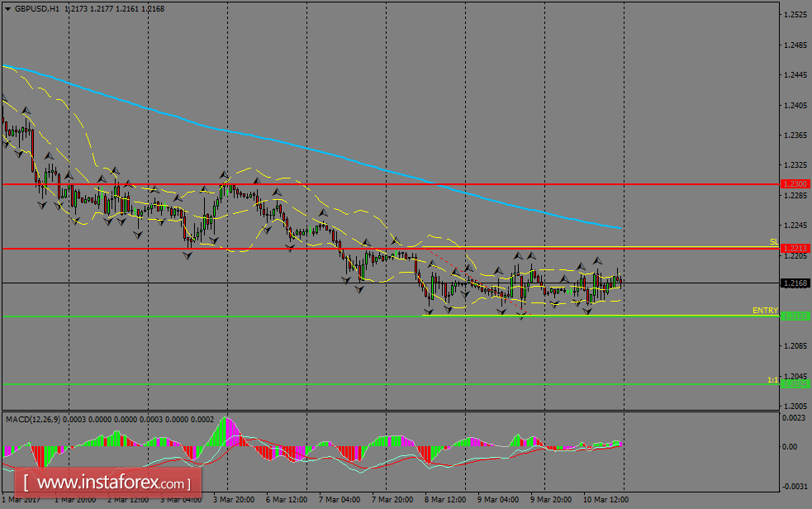Click the green 1.2123 entry price tag
The width and height of the screenshot is (812, 509).
tap(794, 315)
